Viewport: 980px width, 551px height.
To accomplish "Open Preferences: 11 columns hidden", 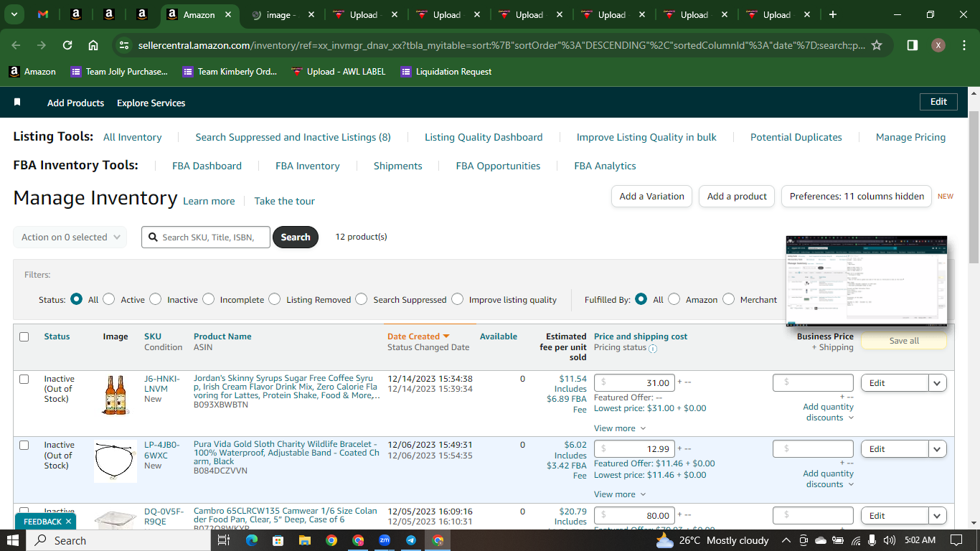I will (857, 196).
